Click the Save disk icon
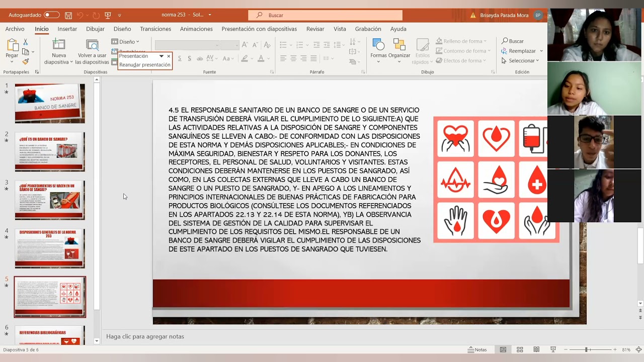644x362 pixels. 68,15
